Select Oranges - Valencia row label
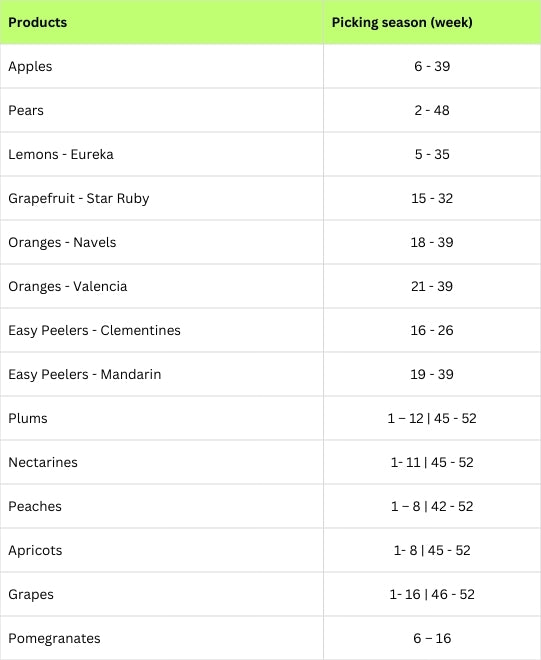Screen dimensions: 541x660 coord(68,287)
